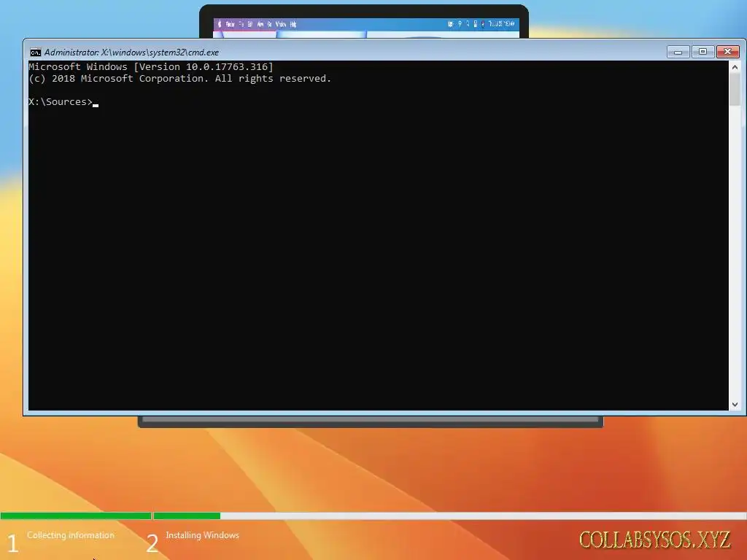Click the 'Collecting information' step label

pyautogui.click(x=71, y=535)
